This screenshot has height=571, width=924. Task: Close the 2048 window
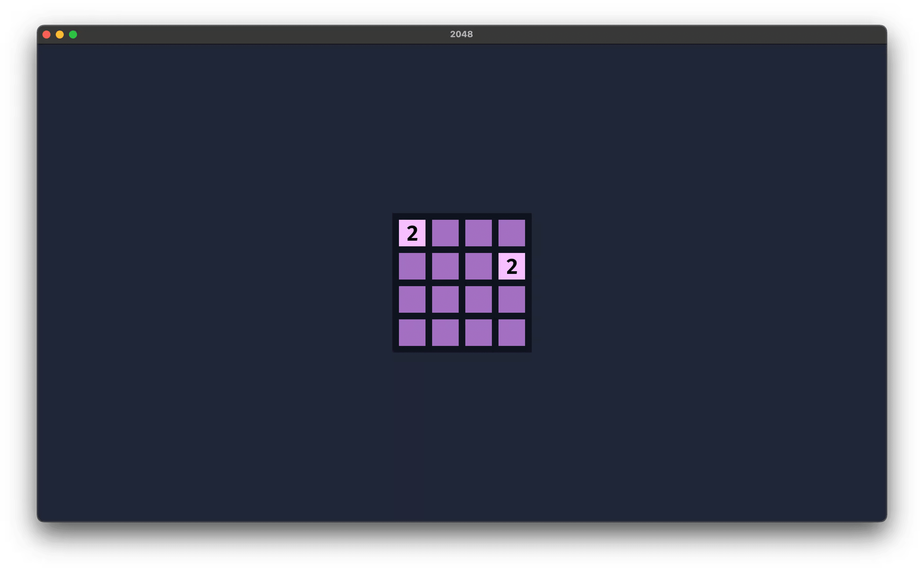(x=46, y=35)
